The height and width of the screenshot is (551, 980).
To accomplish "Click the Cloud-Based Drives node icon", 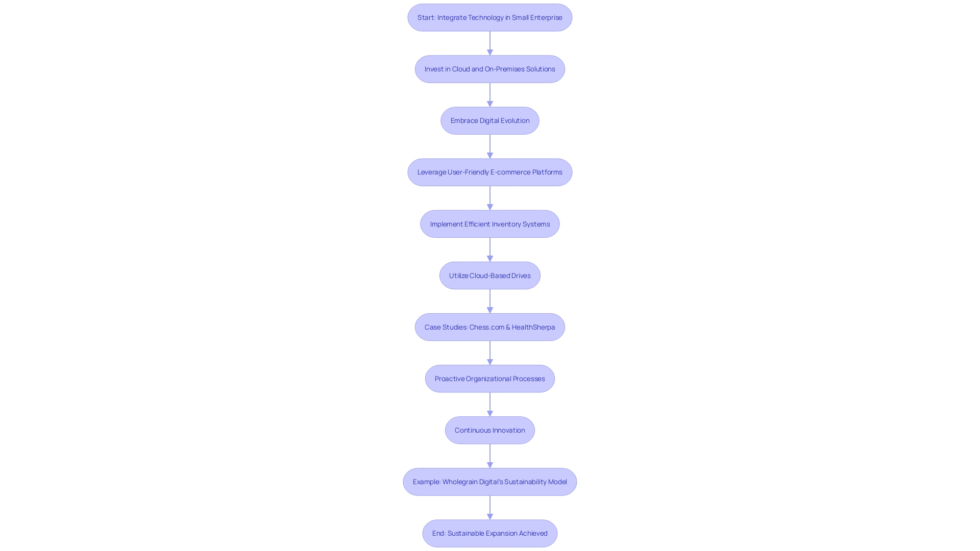I will (490, 274).
